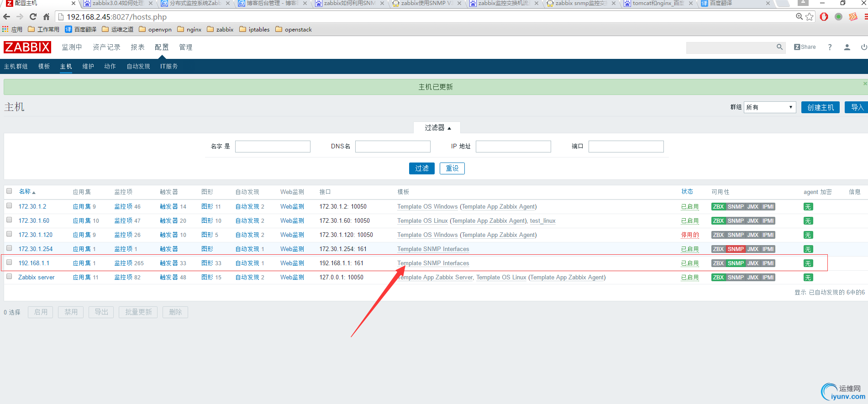Check the box for host 172.30.1.60
This screenshot has width=868, height=404.
pos(9,220)
